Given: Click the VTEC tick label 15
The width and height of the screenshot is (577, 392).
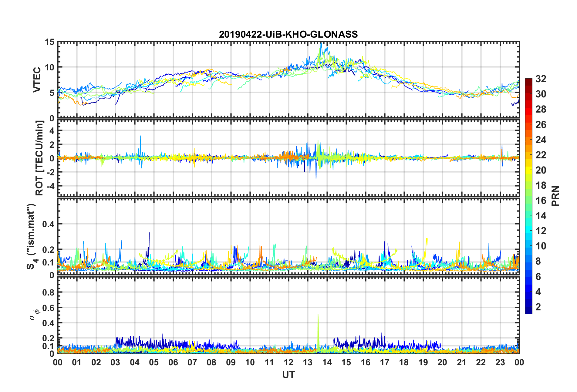Looking at the screenshot, I should pos(49,42).
